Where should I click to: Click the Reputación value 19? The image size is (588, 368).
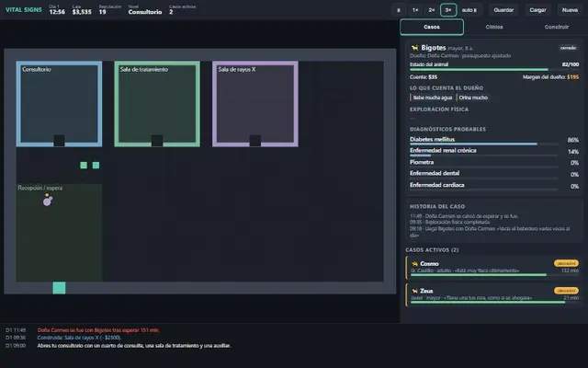[x=102, y=12]
